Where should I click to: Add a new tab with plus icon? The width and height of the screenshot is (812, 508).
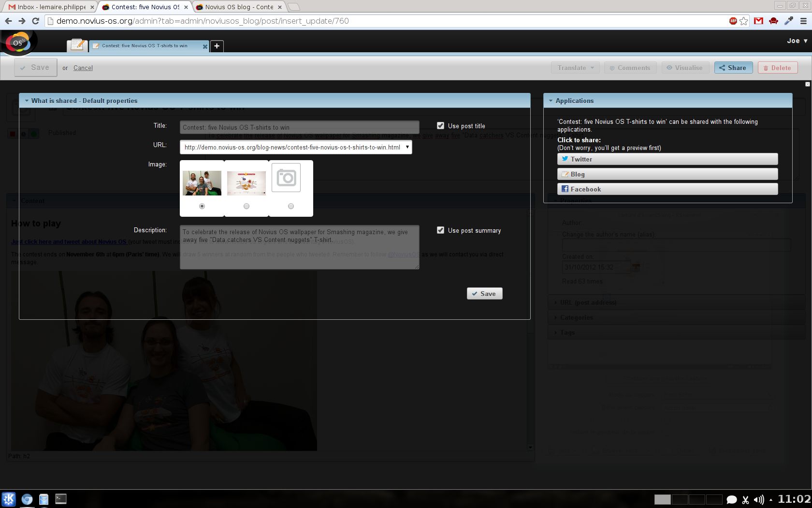(x=217, y=46)
